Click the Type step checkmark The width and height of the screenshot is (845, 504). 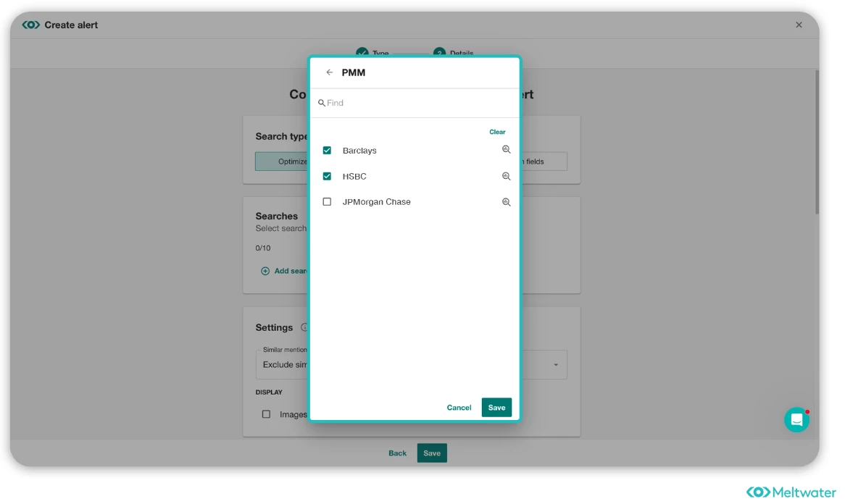[362, 52]
